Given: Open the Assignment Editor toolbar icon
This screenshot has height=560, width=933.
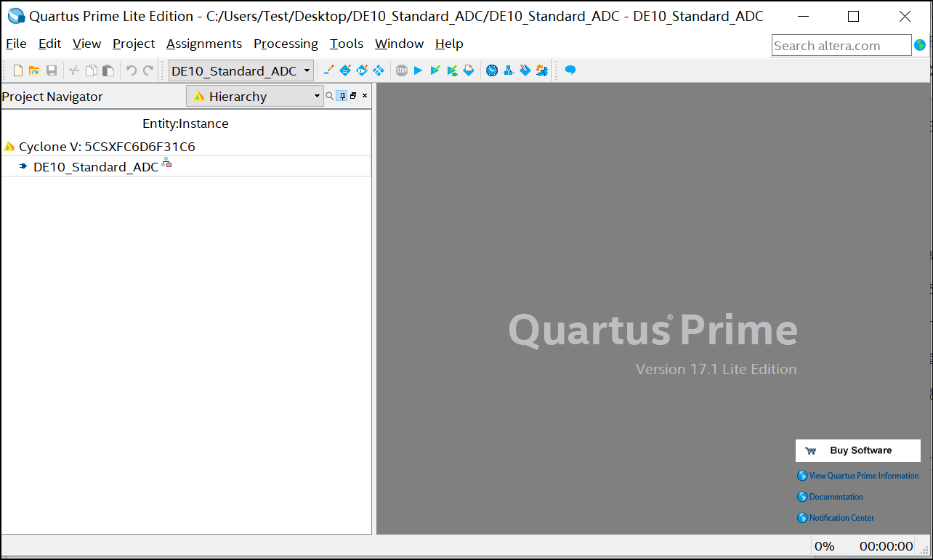Looking at the screenshot, I should (345, 70).
